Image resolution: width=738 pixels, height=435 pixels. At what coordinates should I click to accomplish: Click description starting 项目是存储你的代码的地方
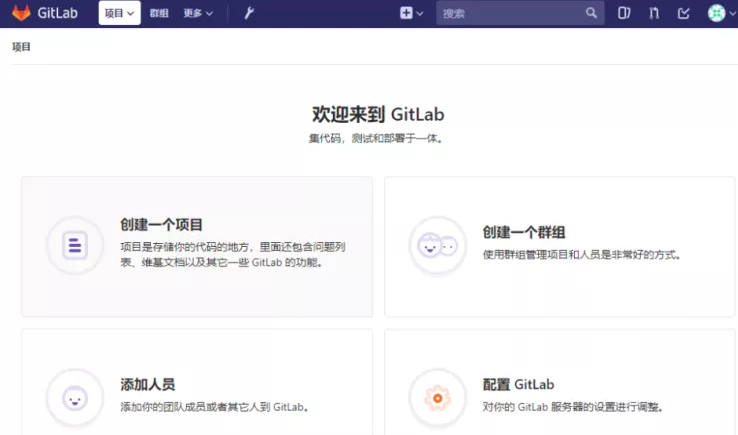233,255
